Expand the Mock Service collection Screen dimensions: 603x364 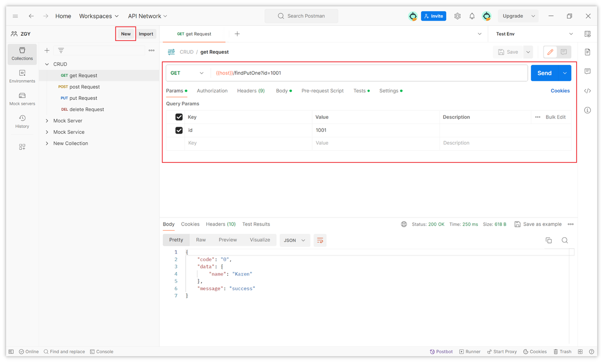[47, 132]
